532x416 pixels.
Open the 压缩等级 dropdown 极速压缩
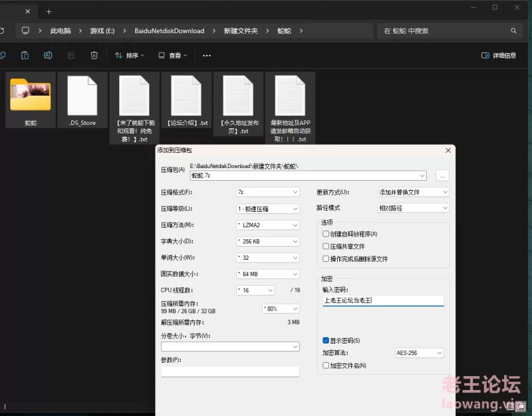[268, 209]
